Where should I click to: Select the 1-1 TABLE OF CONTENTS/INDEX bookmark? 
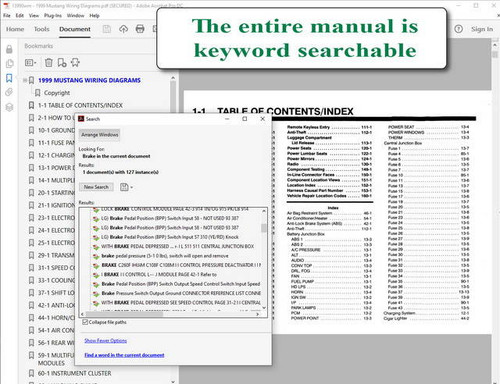click(80, 105)
